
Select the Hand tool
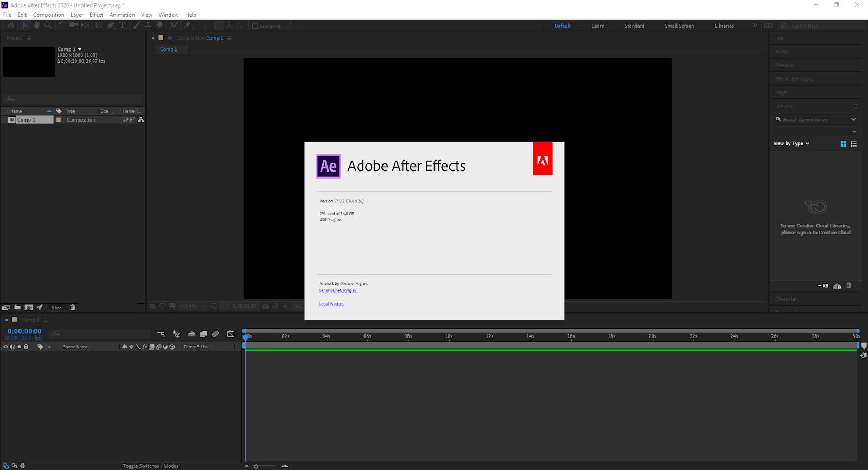(36, 25)
